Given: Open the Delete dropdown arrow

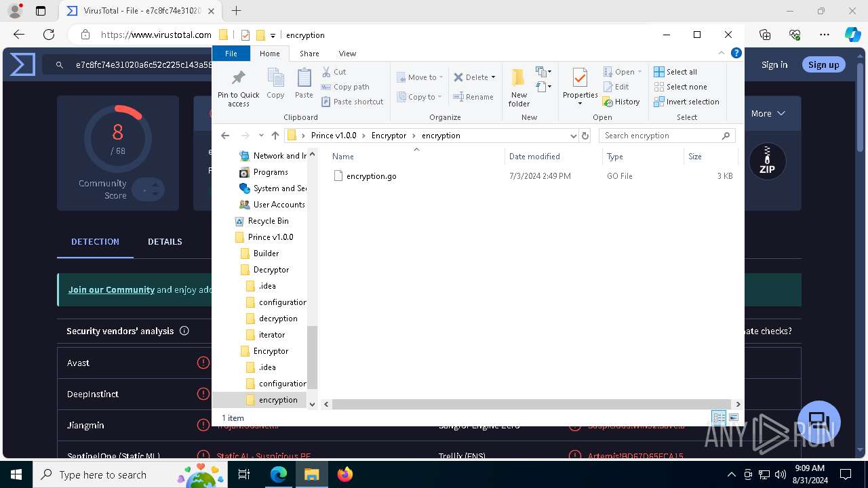Looking at the screenshot, I should 493,77.
